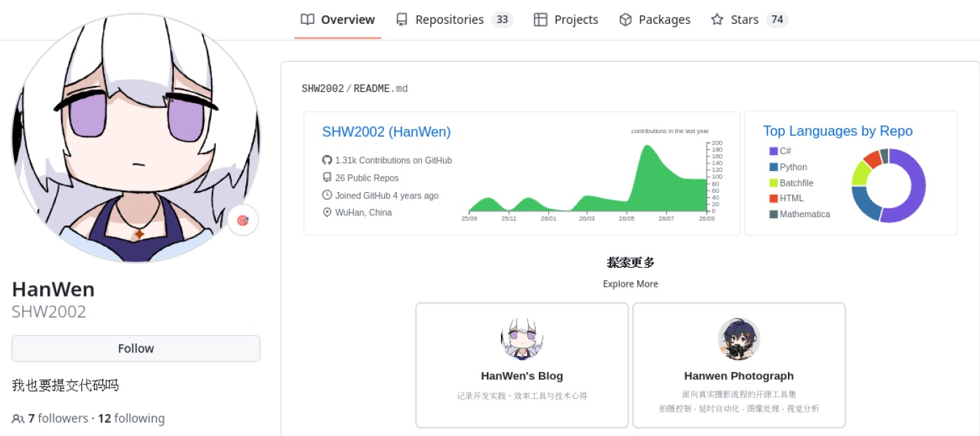Open the Top Languages by Repo title
Image resolution: width=980 pixels, height=436 pixels.
pos(838,131)
